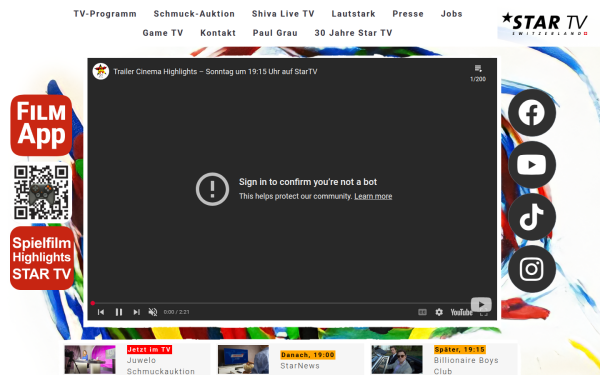Click the video progress bar

click(x=292, y=303)
